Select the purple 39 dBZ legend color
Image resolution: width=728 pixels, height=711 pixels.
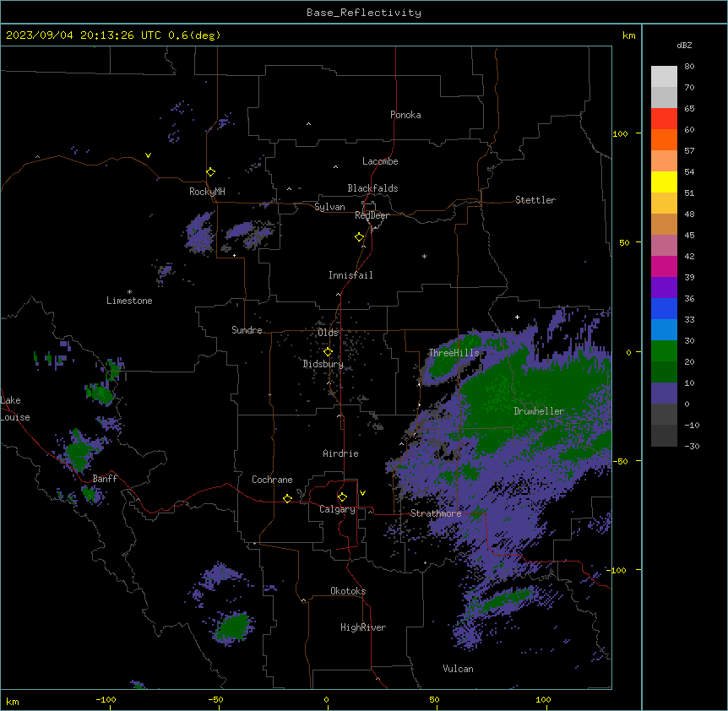pos(664,288)
